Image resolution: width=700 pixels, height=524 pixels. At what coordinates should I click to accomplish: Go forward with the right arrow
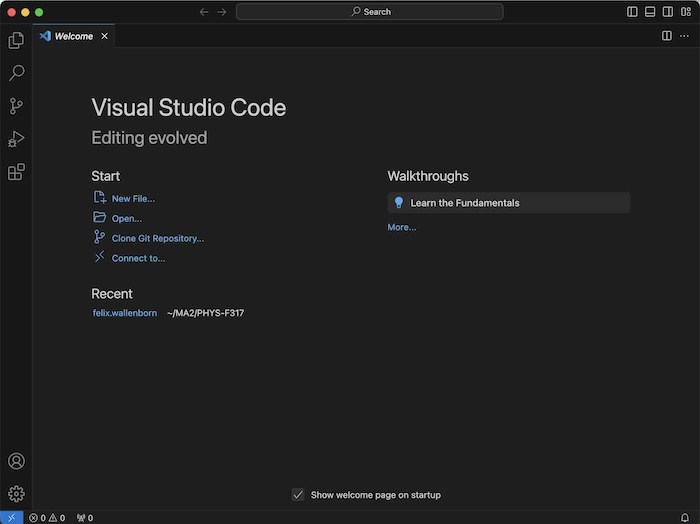222,12
